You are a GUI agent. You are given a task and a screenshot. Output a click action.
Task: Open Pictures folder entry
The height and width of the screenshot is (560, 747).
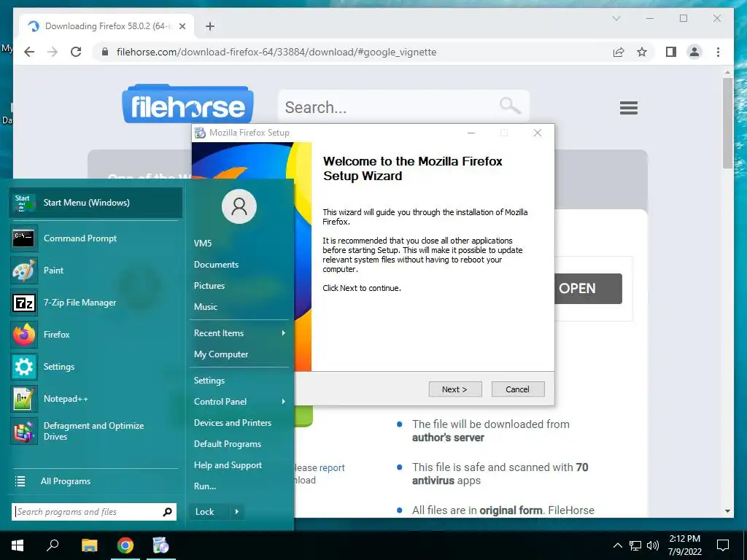(209, 286)
